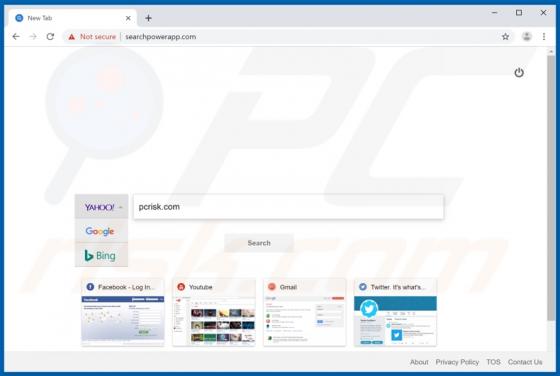The image size is (560, 376).
Task: Click the Not secure warning triangle icon
Action: coord(72,37)
